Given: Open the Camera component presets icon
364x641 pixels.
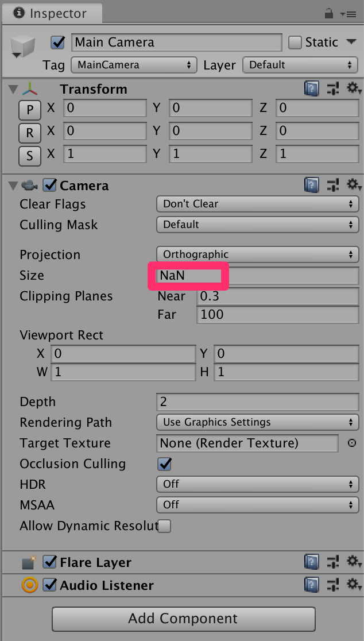Looking at the screenshot, I should point(333,185).
